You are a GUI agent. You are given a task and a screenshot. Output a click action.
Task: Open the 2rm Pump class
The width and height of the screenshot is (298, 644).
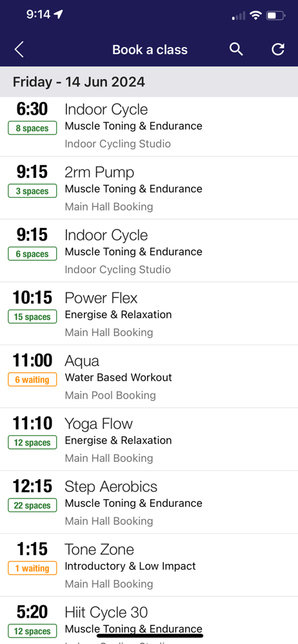pos(149,188)
